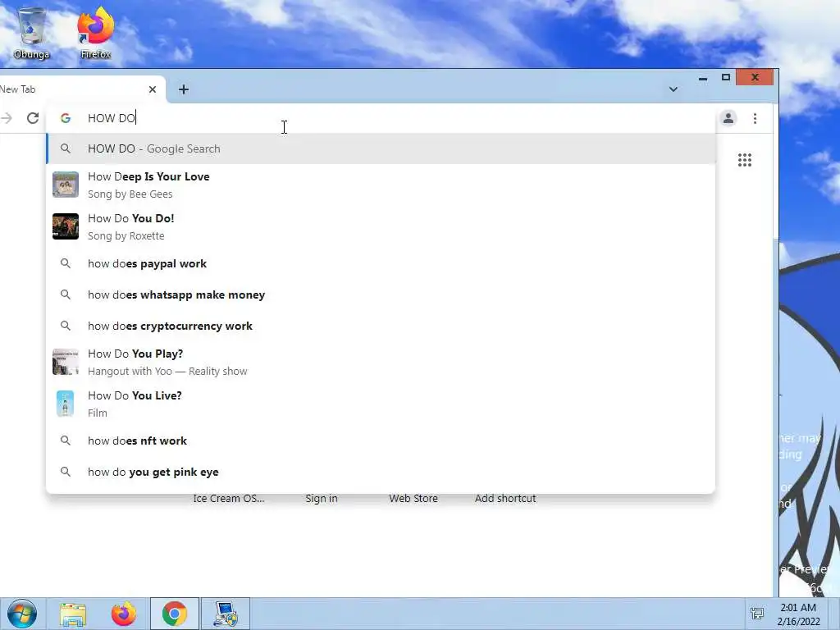Open the computer shield taskbar app
Screen dimensions: 840x630
(226, 614)
